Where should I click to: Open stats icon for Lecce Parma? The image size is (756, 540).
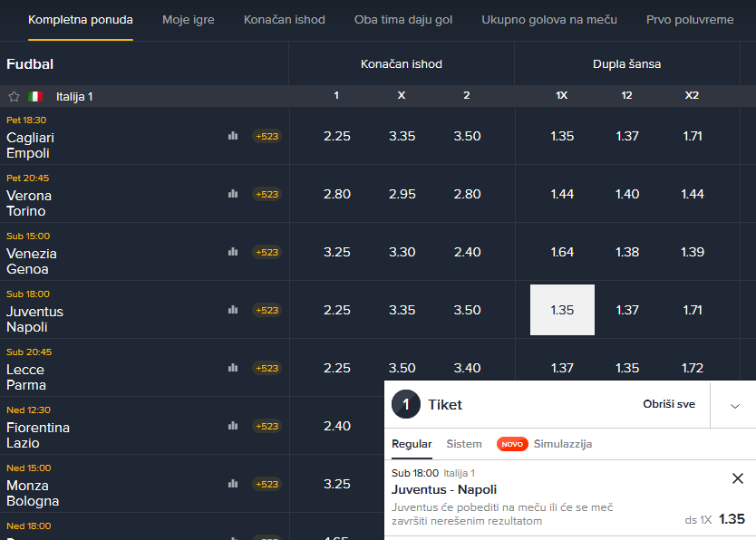[x=233, y=368]
